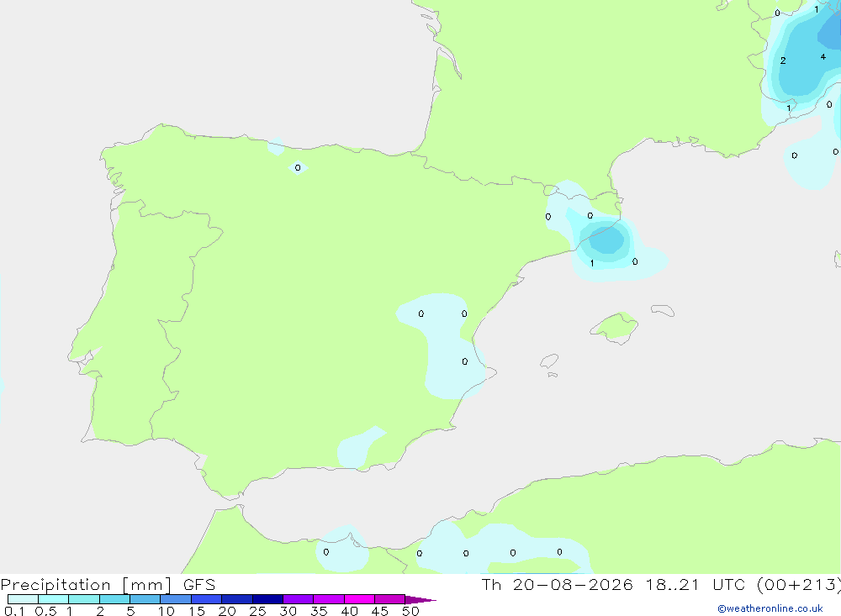
Task: Click the legend swatch between 1 and 2
Action: [84, 599]
